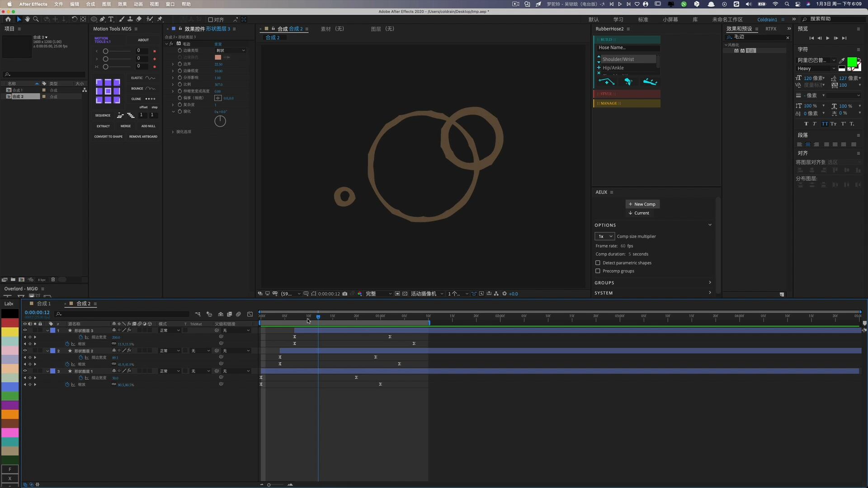Hide 形状图层 2 with its eye icon
868x488 pixels.
(25, 351)
